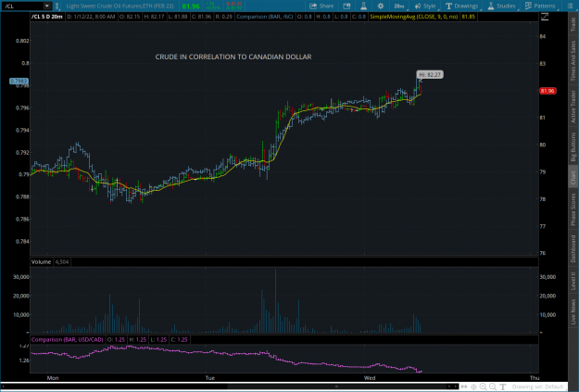
Task: Open the Dashboard sidebar tab
Action: coord(573,248)
